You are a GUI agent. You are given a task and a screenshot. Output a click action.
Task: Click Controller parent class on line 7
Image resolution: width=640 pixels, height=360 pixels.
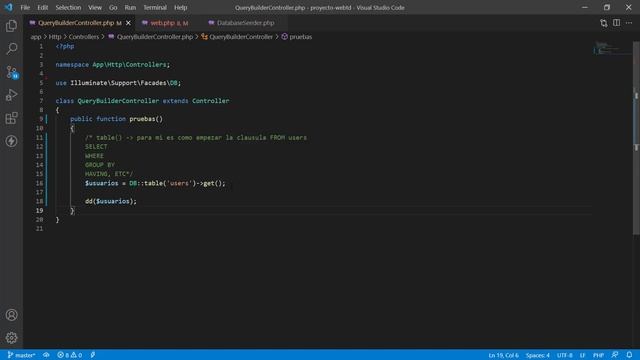pyautogui.click(x=211, y=101)
